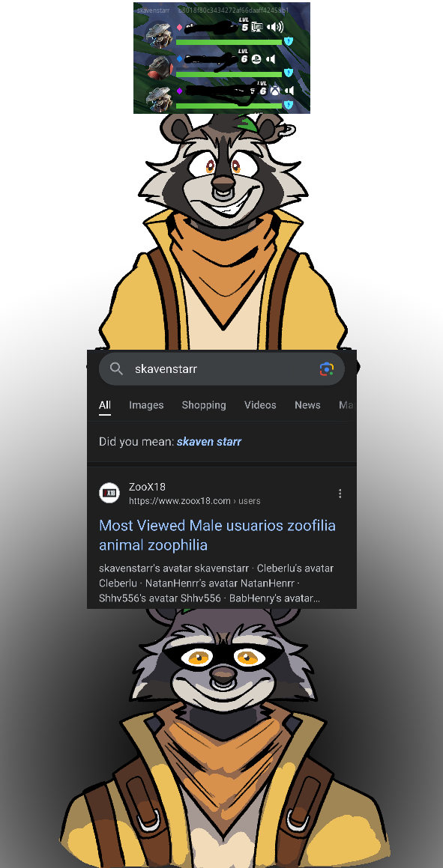443x868 pixels.
Task: Toggle the second player's voice speaker icon
Action: [271, 59]
